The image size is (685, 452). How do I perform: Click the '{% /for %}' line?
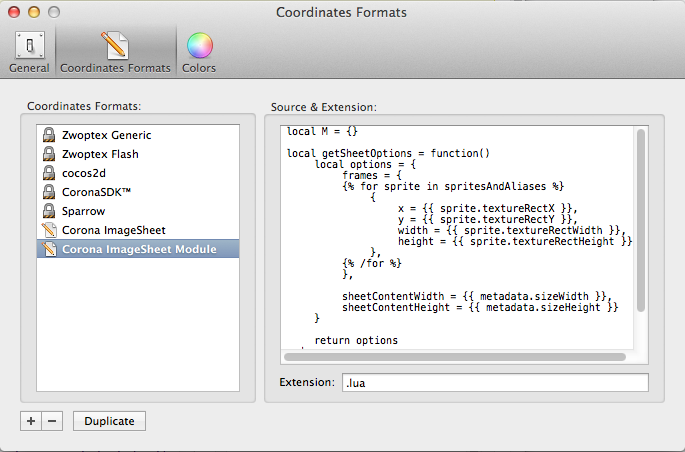pyautogui.click(x=372, y=263)
